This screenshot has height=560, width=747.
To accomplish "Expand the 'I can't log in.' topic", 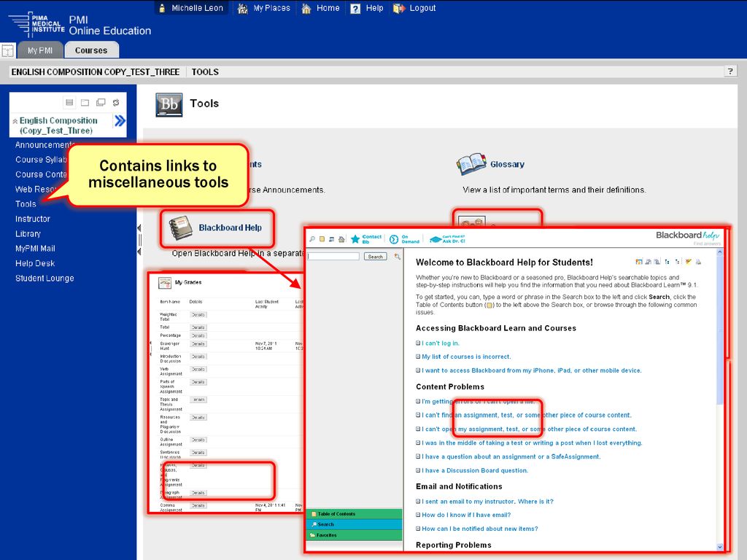I will pos(418,343).
